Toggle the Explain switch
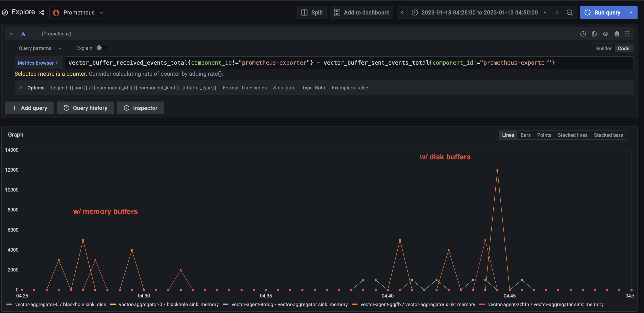644x313 pixels. click(x=102, y=48)
